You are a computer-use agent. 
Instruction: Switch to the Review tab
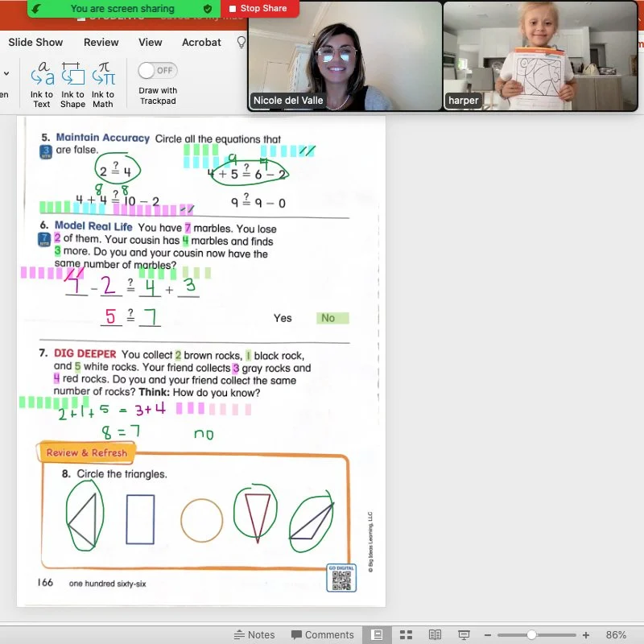click(x=101, y=43)
